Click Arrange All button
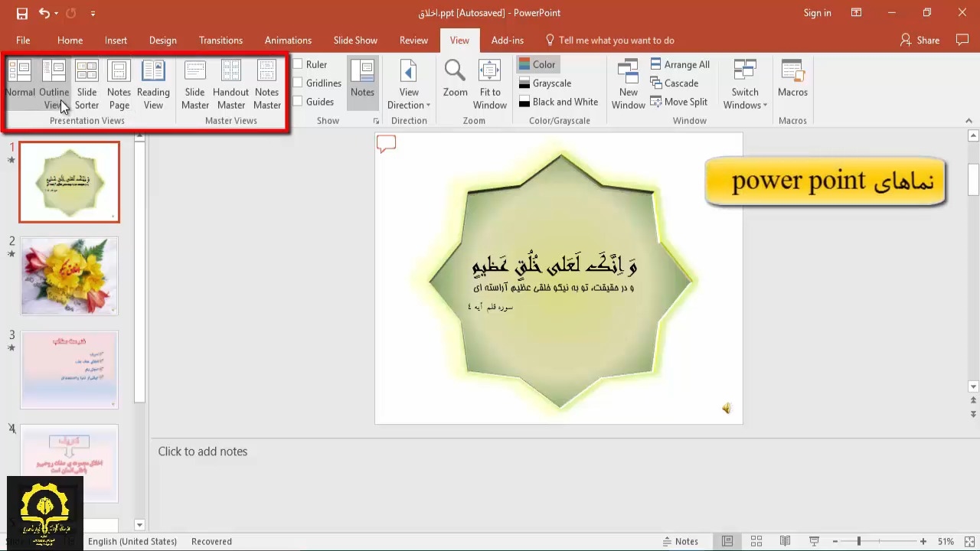Image resolution: width=980 pixels, height=551 pixels. [x=680, y=64]
